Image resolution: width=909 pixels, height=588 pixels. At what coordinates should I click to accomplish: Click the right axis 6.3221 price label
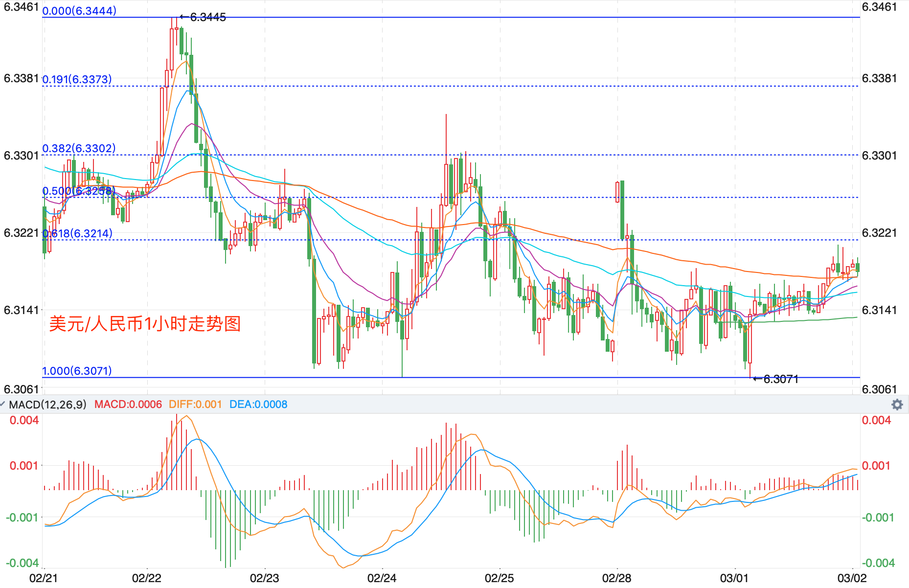879,233
